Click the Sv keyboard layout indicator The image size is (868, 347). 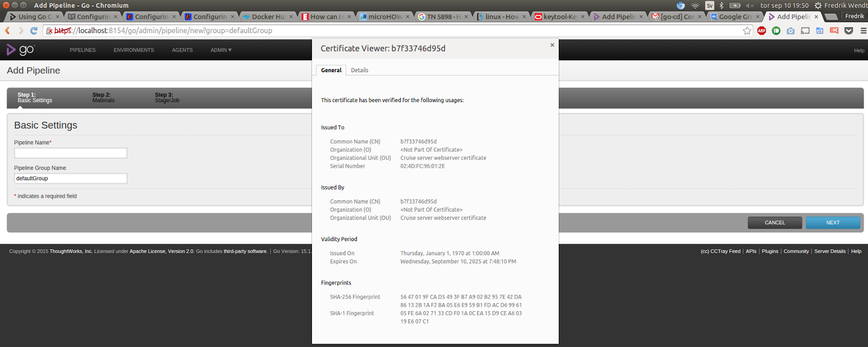click(x=710, y=5)
